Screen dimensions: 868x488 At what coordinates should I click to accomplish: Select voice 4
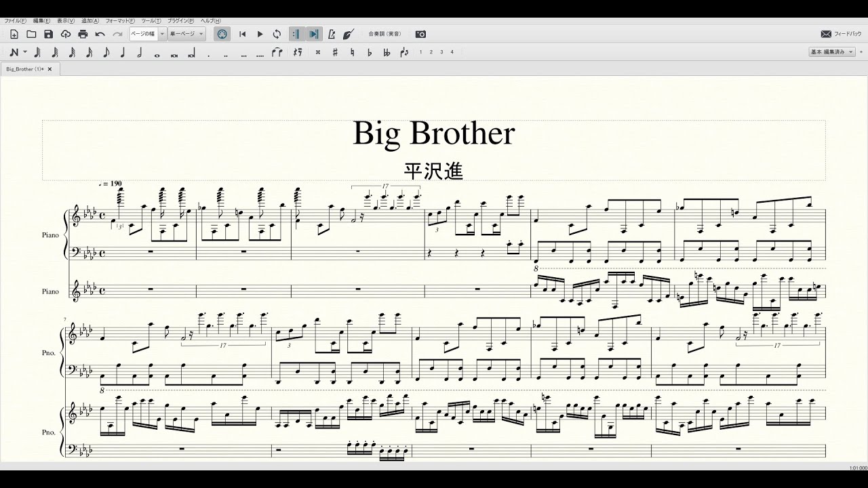click(452, 52)
